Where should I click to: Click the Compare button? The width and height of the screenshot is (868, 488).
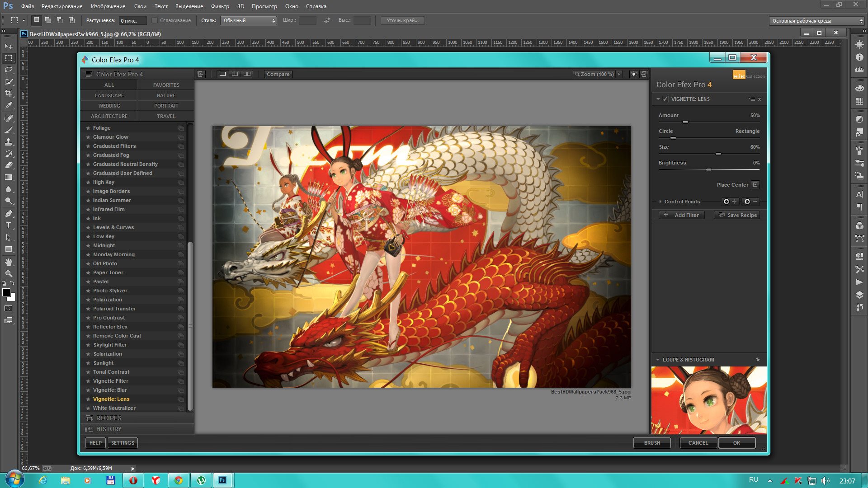(278, 74)
